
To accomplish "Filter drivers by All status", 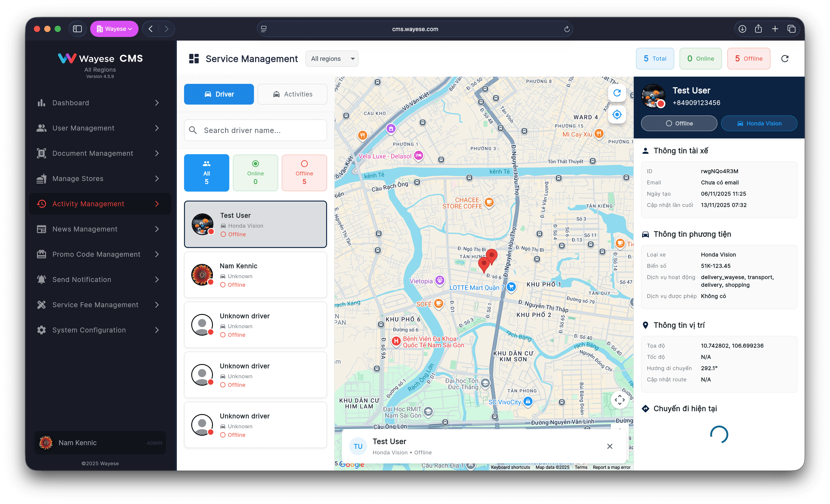I will (x=207, y=173).
